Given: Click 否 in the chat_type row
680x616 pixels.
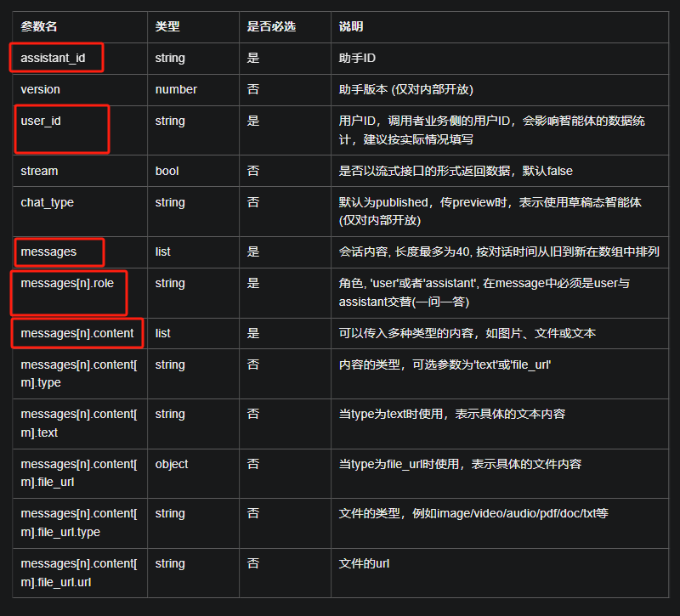Looking at the screenshot, I should (253, 202).
